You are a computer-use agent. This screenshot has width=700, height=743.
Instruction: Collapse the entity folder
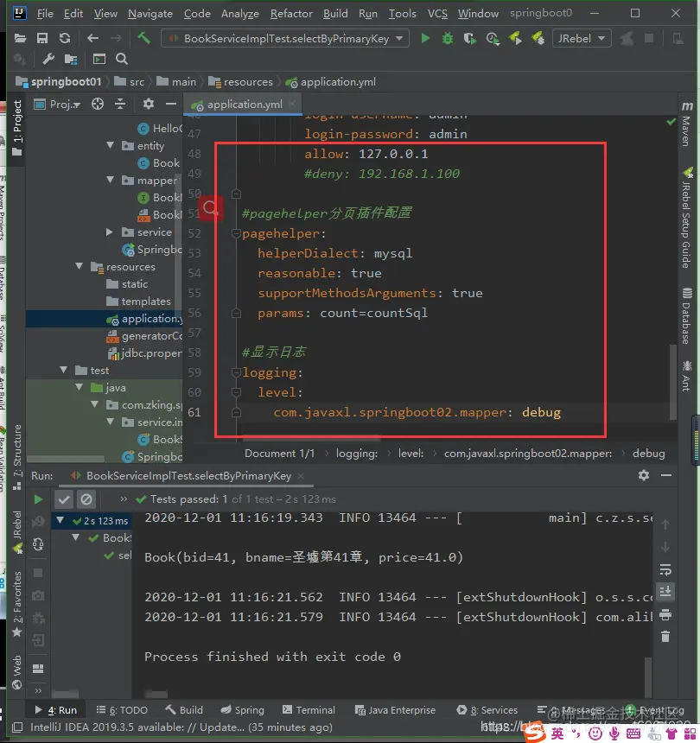pos(111,145)
